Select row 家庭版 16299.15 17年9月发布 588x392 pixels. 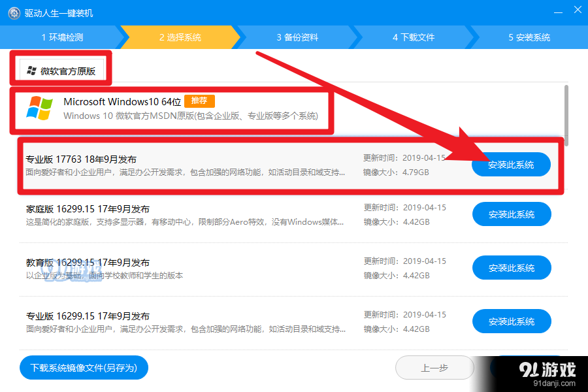pyautogui.click(x=293, y=216)
